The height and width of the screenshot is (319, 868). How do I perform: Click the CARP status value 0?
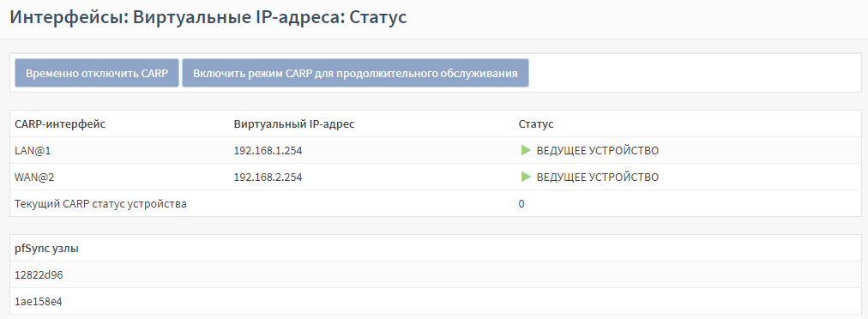(x=521, y=204)
